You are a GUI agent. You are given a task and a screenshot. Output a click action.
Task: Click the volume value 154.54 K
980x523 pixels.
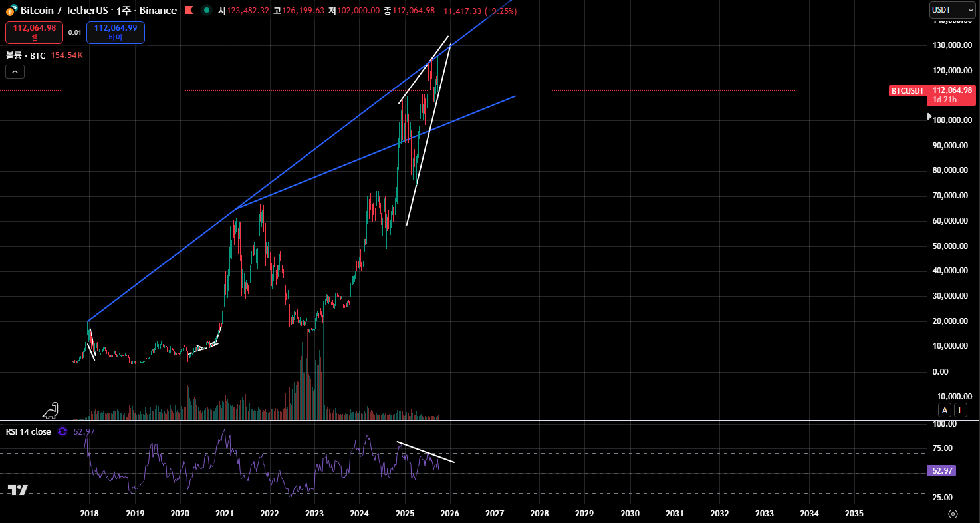[66, 55]
